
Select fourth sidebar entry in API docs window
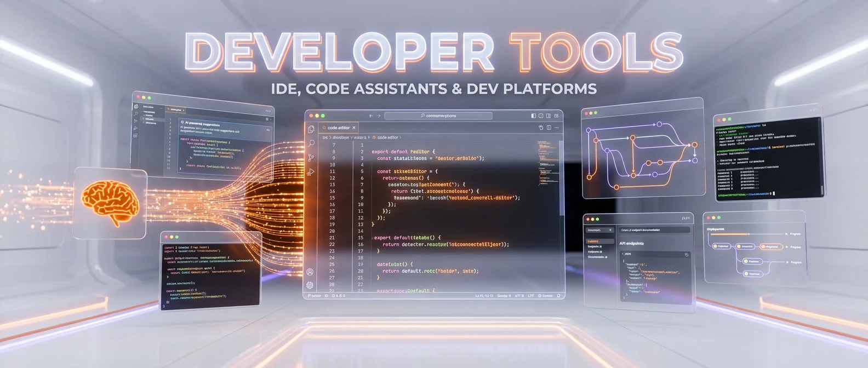[x=597, y=257]
